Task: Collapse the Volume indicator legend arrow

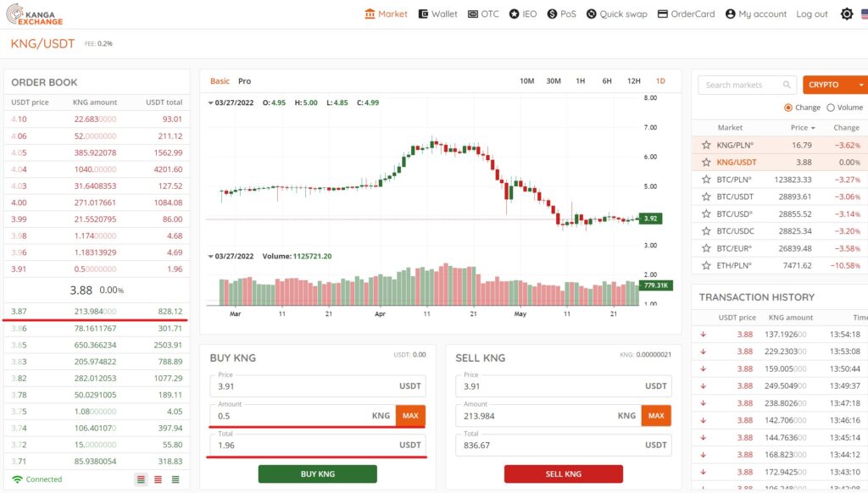Action: click(210, 257)
